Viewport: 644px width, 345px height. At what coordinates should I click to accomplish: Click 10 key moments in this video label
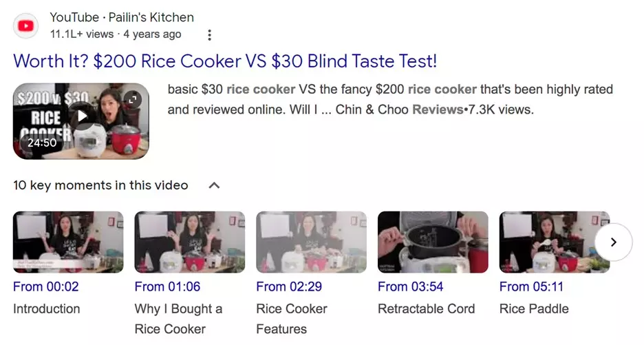[100, 185]
